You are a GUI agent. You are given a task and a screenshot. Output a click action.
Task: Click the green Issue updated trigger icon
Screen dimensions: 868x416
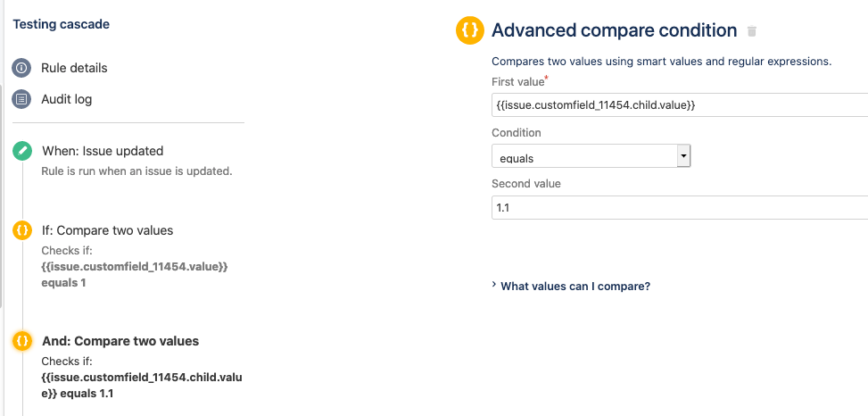pyautogui.click(x=22, y=151)
